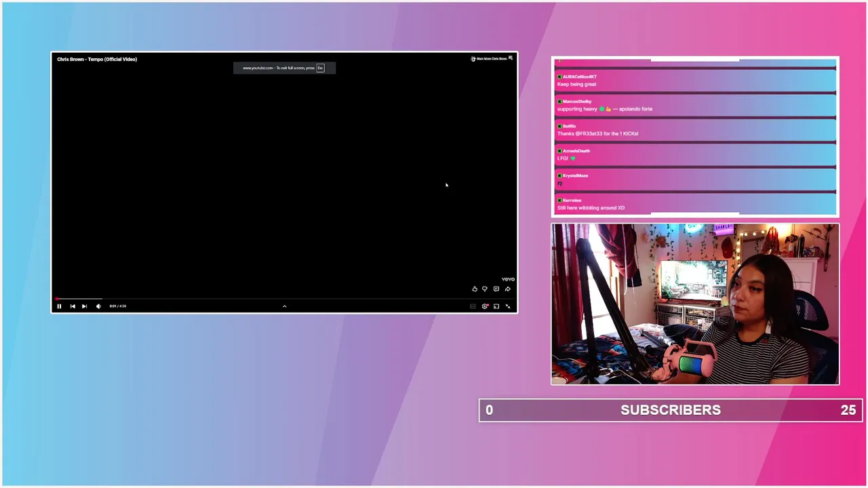Pause the Chris Brown Tempo video

click(x=59, y=306)
